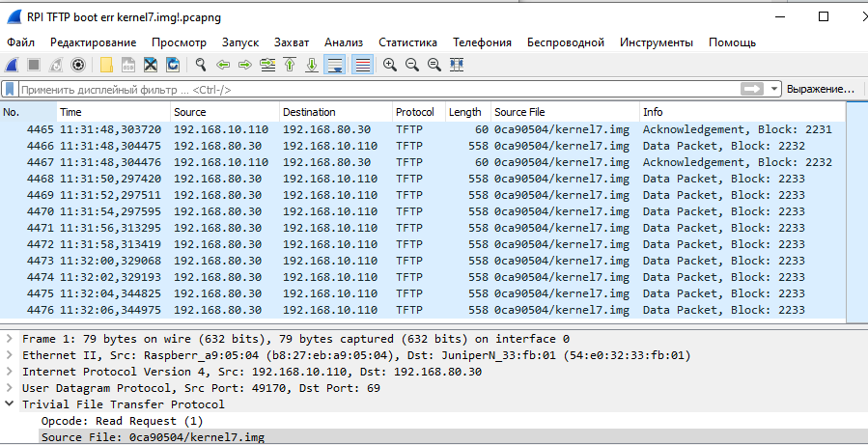Select packet at time 11:31:54,297595
Screen dimensions: 868x445
coord(423,211)
